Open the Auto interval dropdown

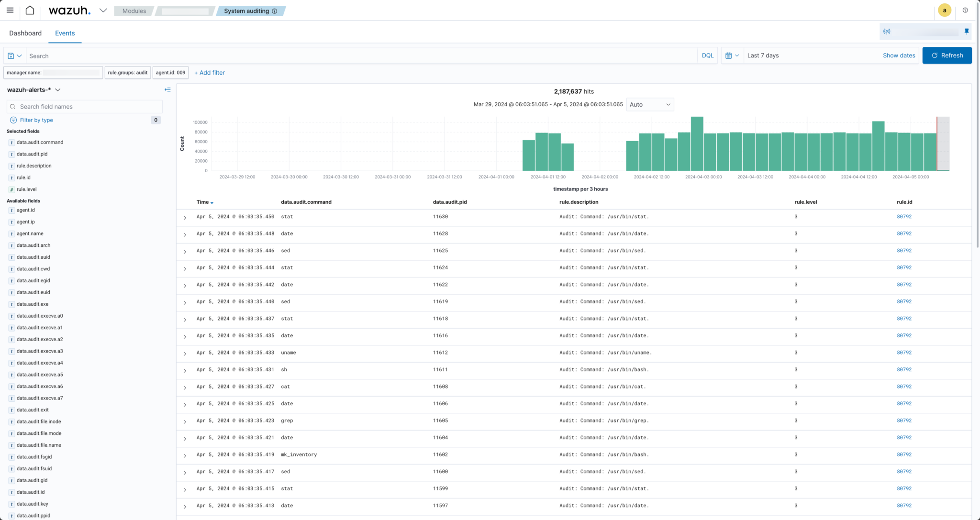(x=650, y=104)
